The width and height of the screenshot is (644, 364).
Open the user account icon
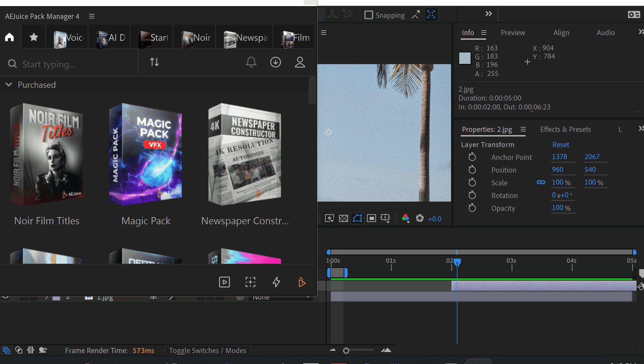pyautogui.click(x=300, y=62)
